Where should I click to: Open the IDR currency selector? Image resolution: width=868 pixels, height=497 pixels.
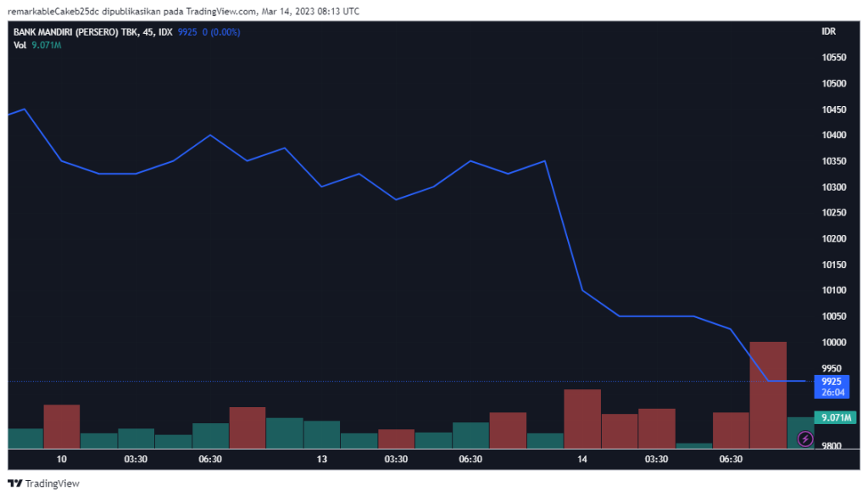[829, 31]
